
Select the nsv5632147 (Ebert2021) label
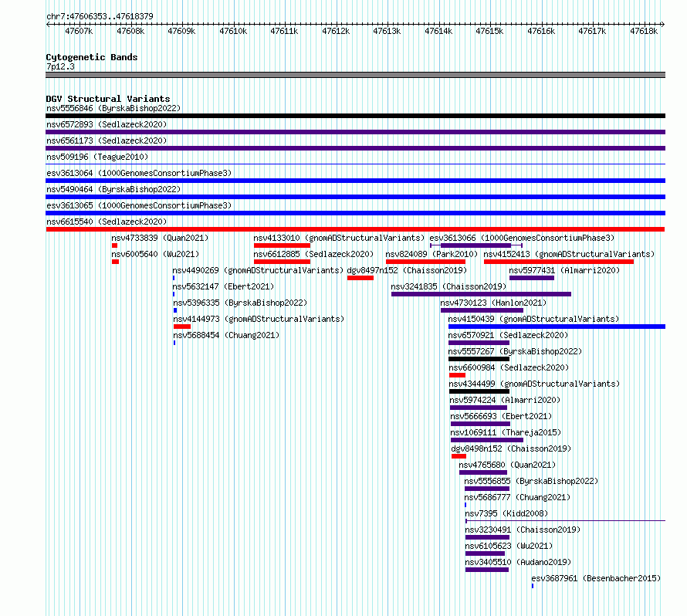pos(223,286)
